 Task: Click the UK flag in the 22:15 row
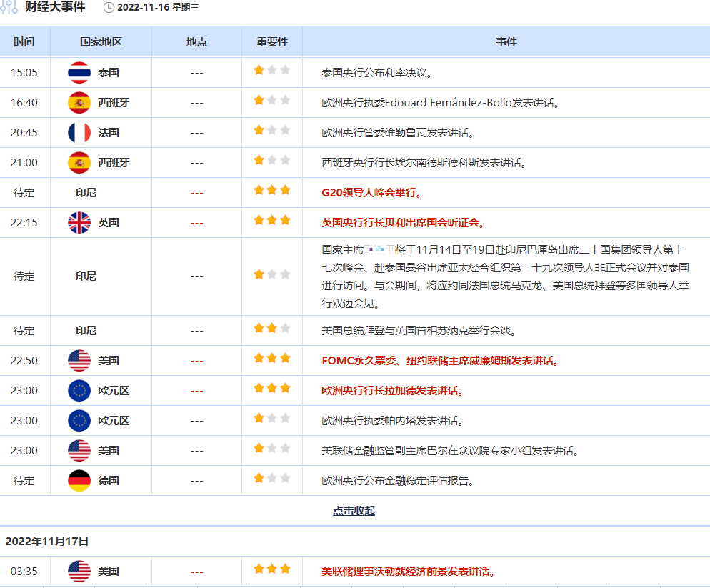pyautogui.click(x=79, y=223)
